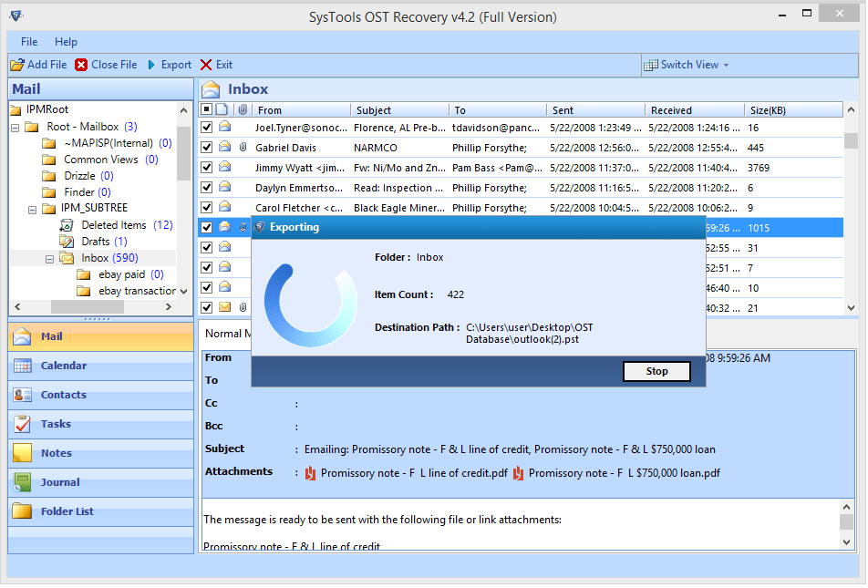The image size is (868, 588).
Task: Click the circular export progress indicator
Action: 311,306
